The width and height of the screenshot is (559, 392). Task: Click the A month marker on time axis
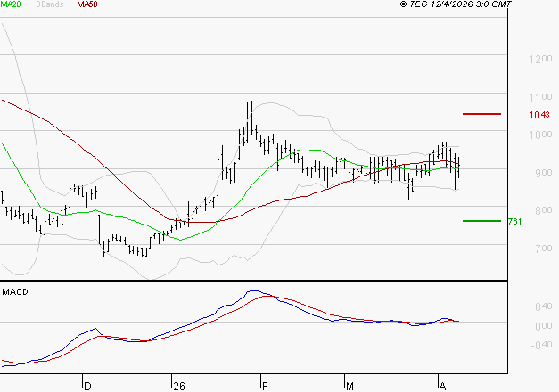coord(440,386)
